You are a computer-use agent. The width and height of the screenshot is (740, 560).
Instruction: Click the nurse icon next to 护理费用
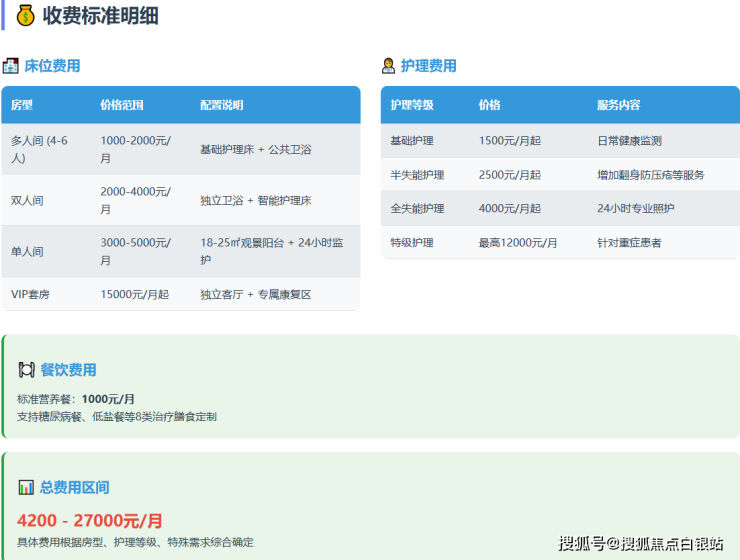[388, 66]
